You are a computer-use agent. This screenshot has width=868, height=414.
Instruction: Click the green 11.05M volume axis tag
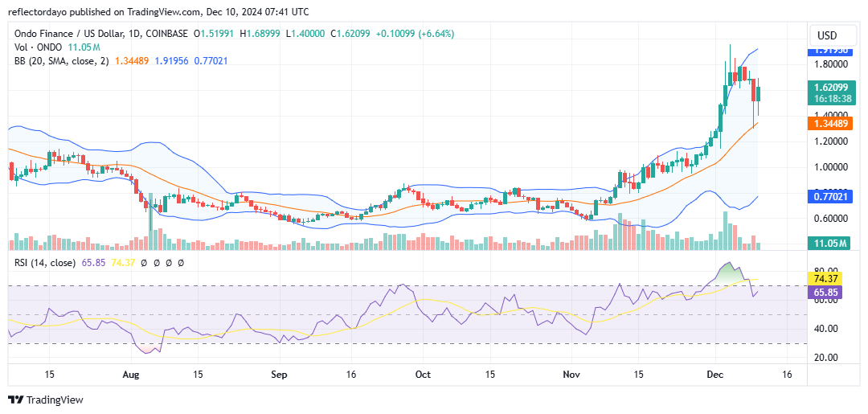(829, 243)
